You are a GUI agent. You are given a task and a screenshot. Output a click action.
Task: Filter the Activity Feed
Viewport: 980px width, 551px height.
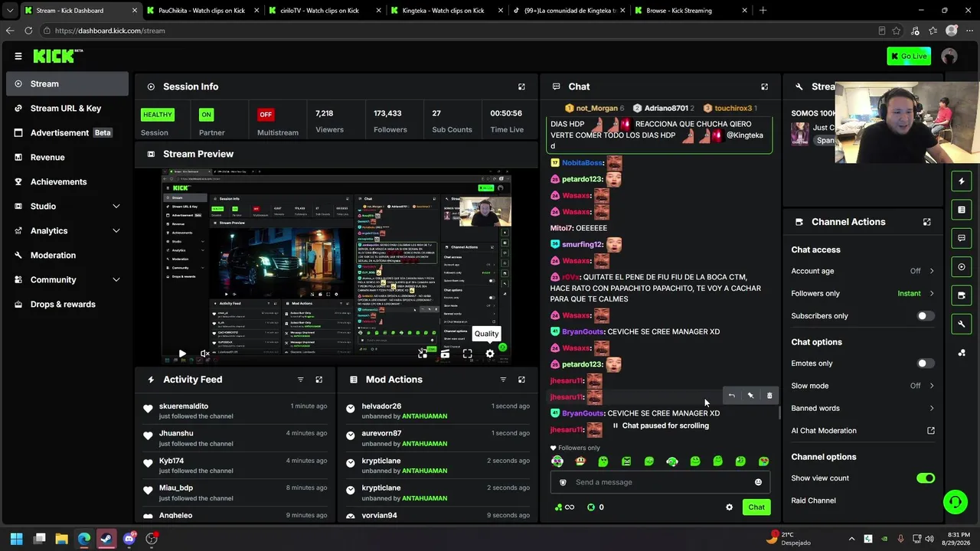tap(300, 380)
